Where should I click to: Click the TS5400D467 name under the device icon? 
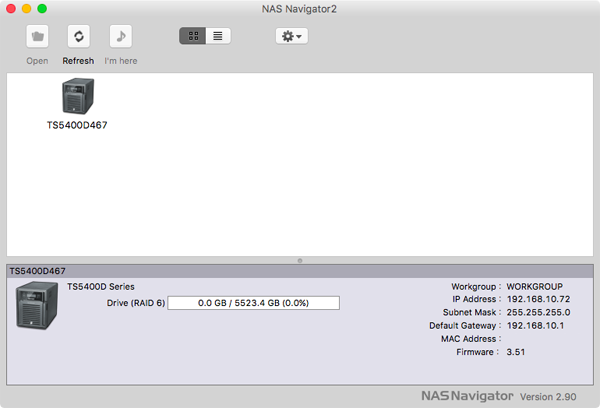[77, 126]
